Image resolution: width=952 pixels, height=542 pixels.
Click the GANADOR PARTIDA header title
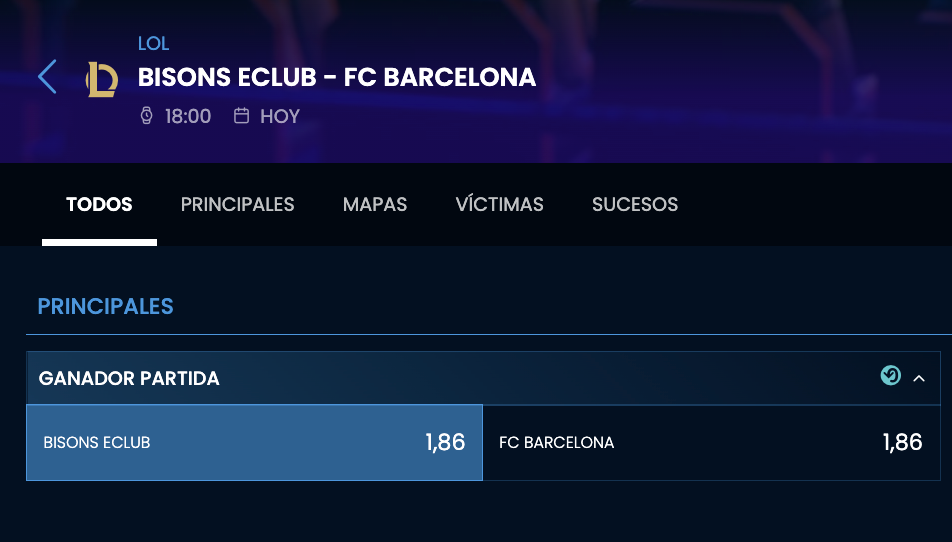click(x=129, y=378)
